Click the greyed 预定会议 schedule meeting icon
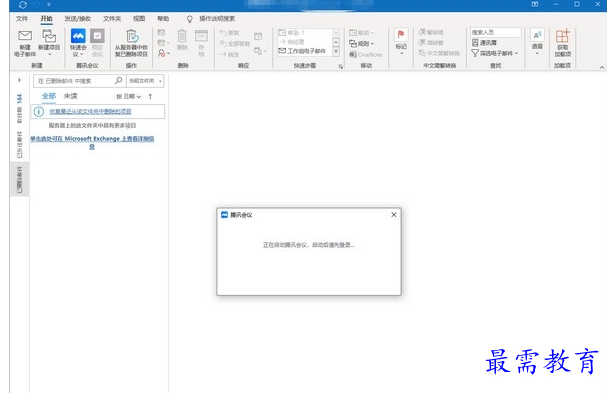The height and width of the screenshot is (393, 607). coord(98,36)
